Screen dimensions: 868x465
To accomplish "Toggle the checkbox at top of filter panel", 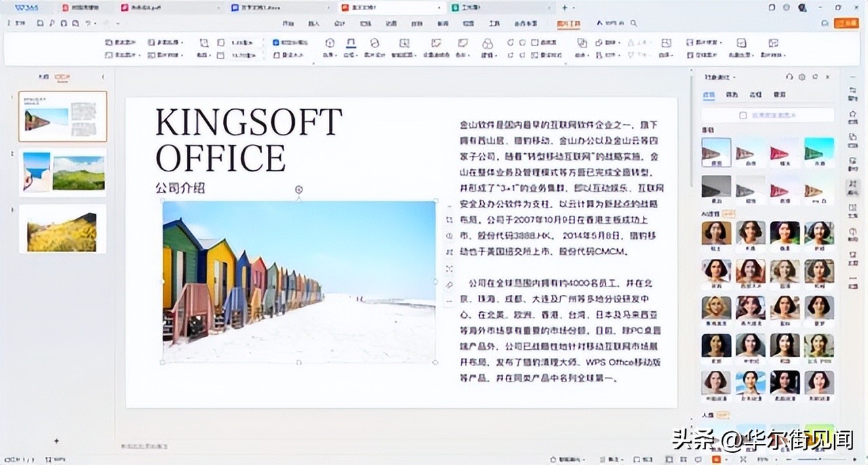I will point(743,115).
